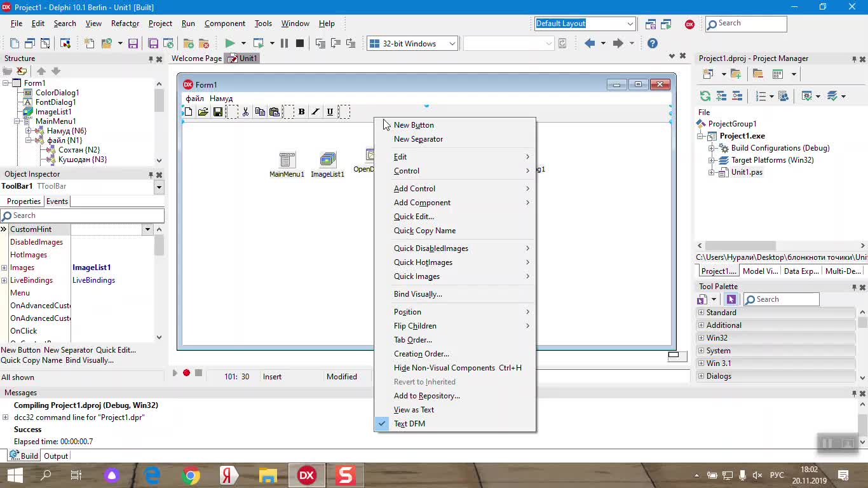
Task: Open the Model View tab
Action: pos(760,271)
